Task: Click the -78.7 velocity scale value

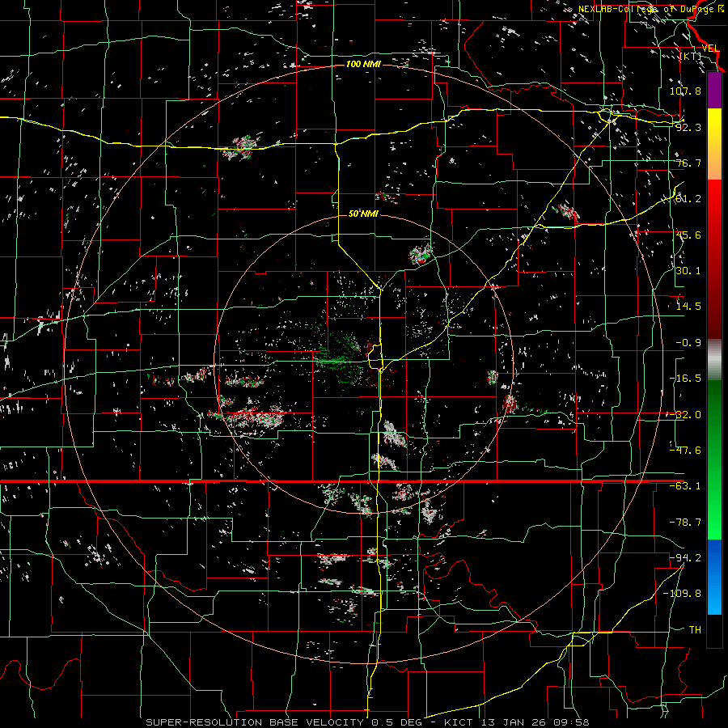Action: 685,523
